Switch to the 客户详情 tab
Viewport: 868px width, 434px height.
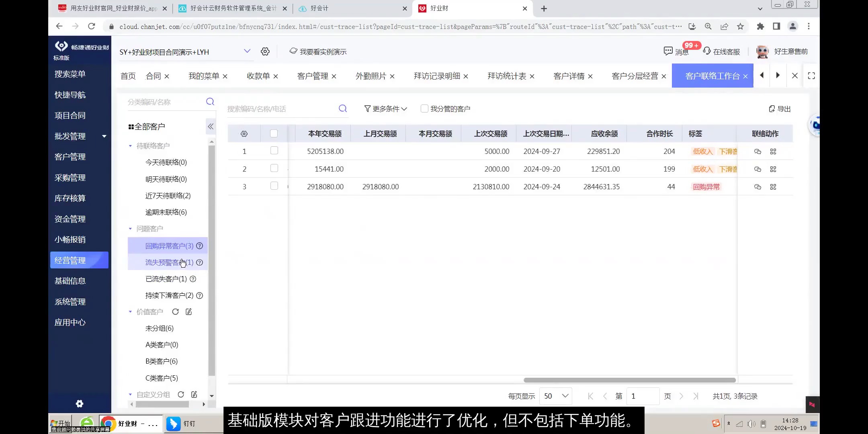[569, 76]
